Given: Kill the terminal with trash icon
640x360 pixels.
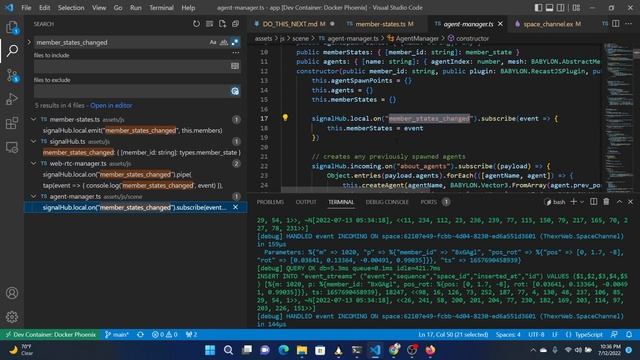Looking at the screenshot, I should pyautogui.click(x=606, y=202).
